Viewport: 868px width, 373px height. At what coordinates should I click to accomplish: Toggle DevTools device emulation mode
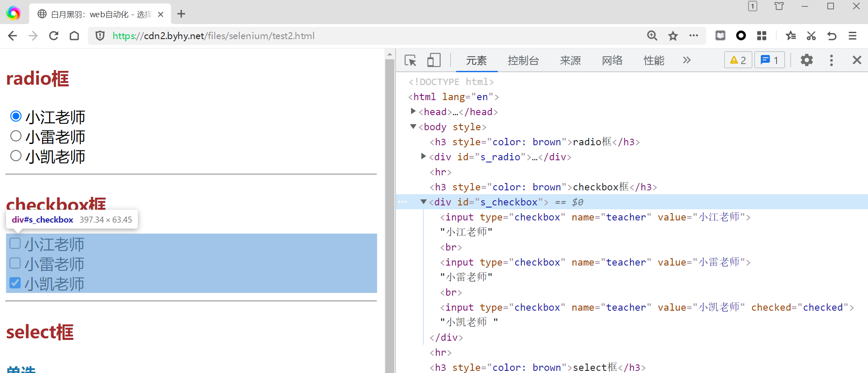434,60
